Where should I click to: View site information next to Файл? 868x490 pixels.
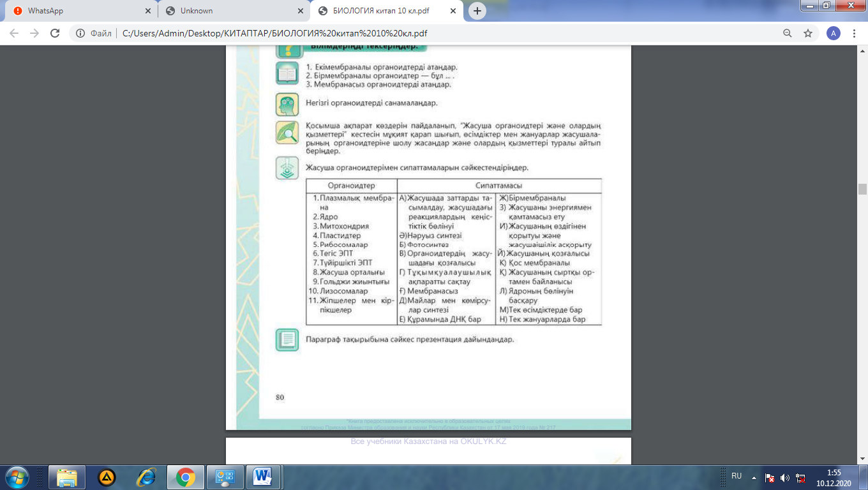[x=81, y=33]
